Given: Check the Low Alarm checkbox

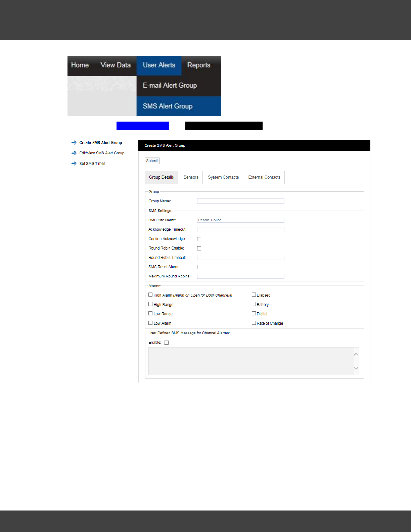Looking at the screenshot, I should coord(150,323).
